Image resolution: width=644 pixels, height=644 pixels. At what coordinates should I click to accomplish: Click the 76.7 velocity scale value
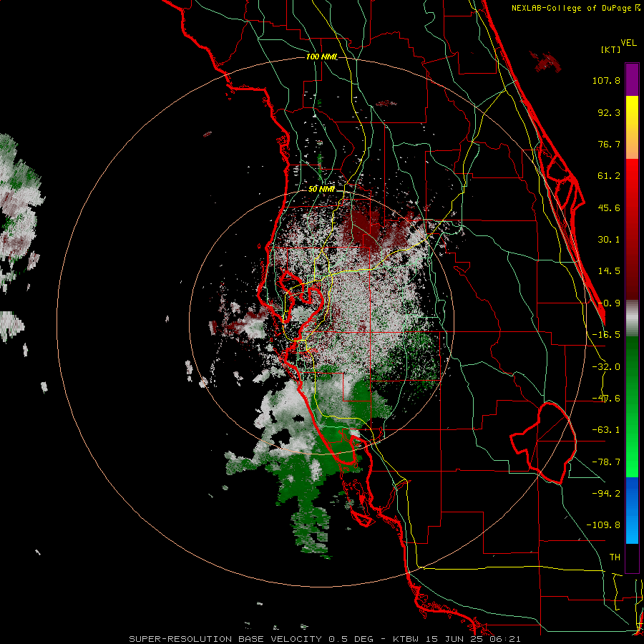coord(609,144)
